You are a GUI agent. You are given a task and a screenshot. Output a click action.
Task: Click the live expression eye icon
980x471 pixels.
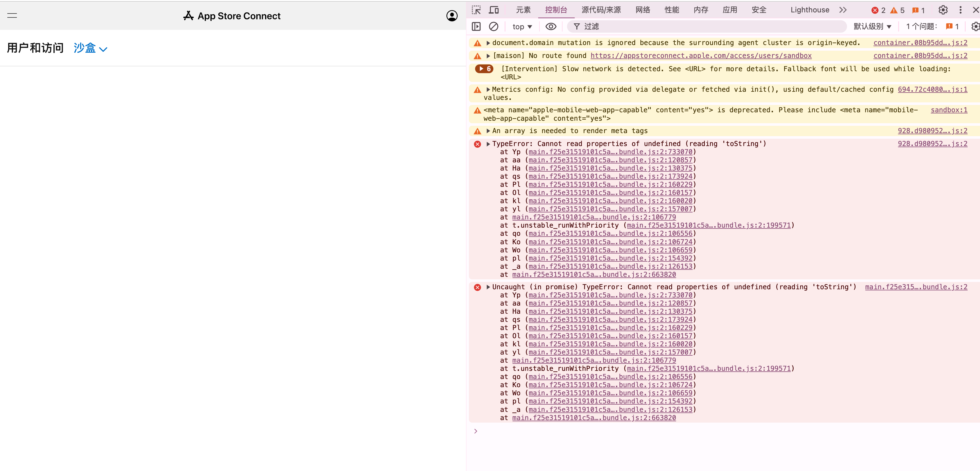(x=550, y=26)
